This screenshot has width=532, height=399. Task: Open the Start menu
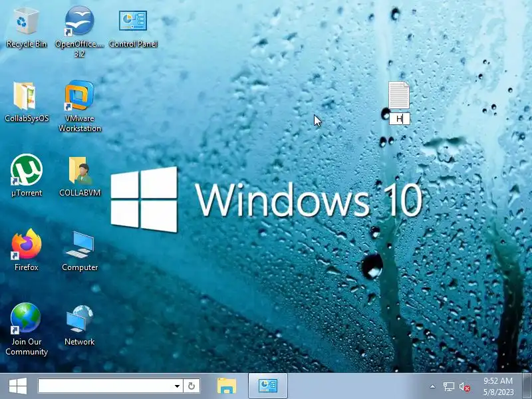coord(18,386)
